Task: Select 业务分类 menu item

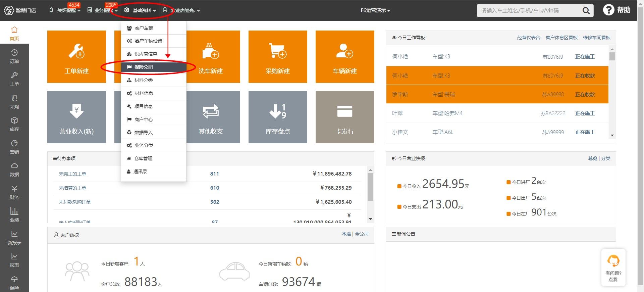Action: coord(154,145)
